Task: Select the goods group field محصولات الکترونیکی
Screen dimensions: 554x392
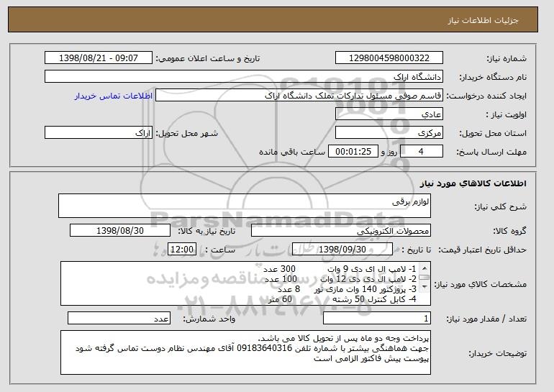Action: click(341, 231)
